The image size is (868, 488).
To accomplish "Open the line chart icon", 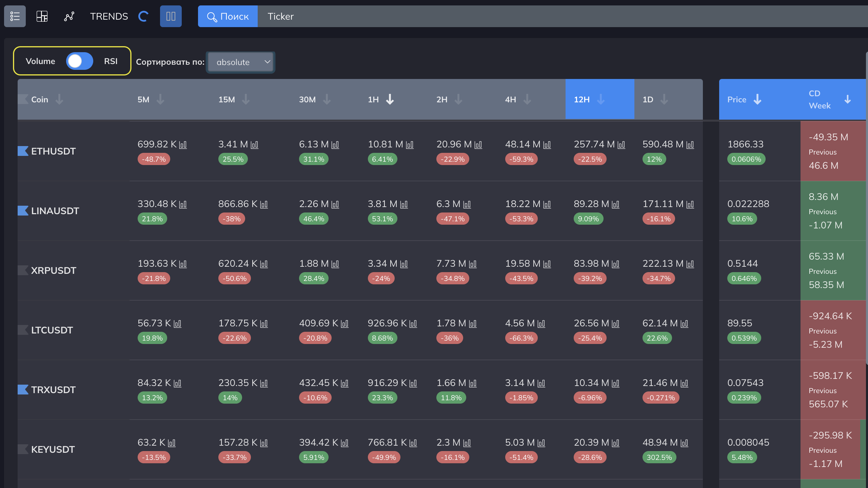I will 69,16.
